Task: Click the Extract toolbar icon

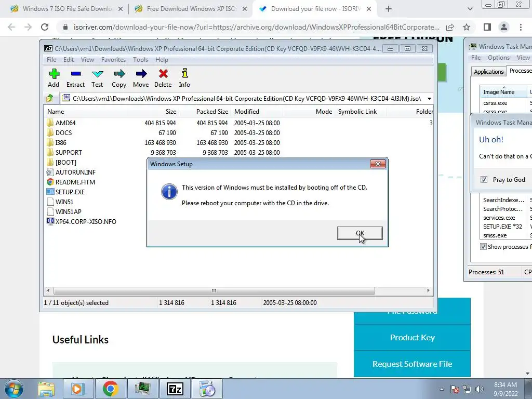Action: [75, 78]
